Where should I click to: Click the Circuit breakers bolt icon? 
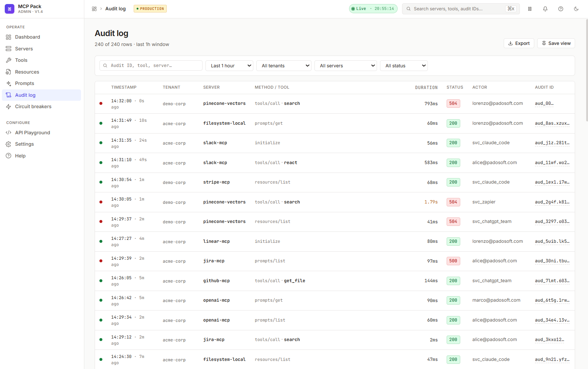pyautogui.click(x=8, y=107)
